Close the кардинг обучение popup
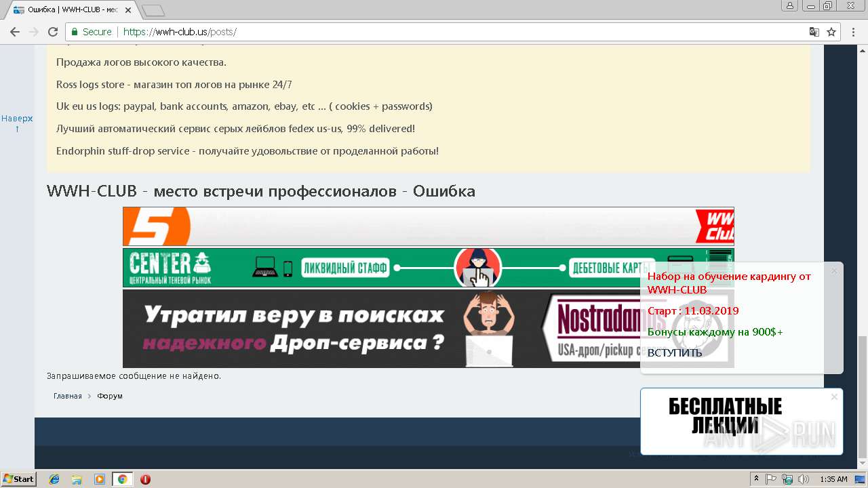The height and width of the screenshot is (488, 868). pos(834,271)
